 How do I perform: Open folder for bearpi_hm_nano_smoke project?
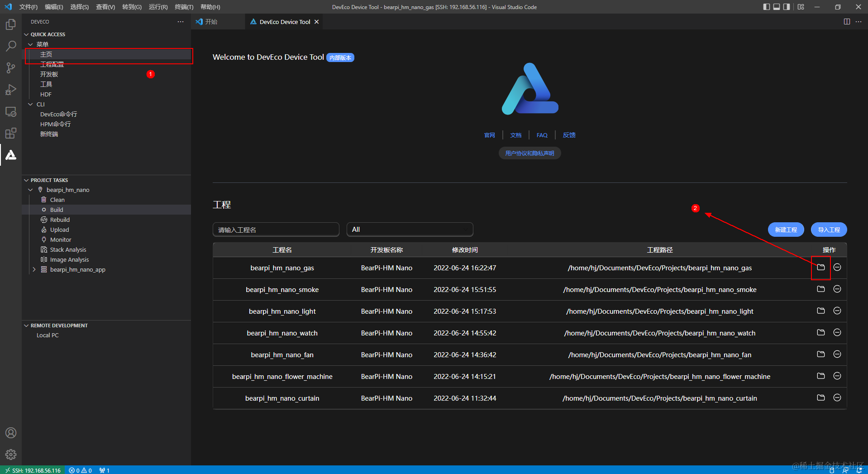click(x=821, y=289)
